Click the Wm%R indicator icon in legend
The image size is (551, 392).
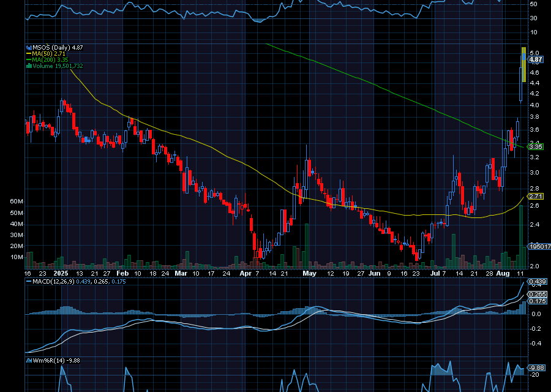point(29,360)
